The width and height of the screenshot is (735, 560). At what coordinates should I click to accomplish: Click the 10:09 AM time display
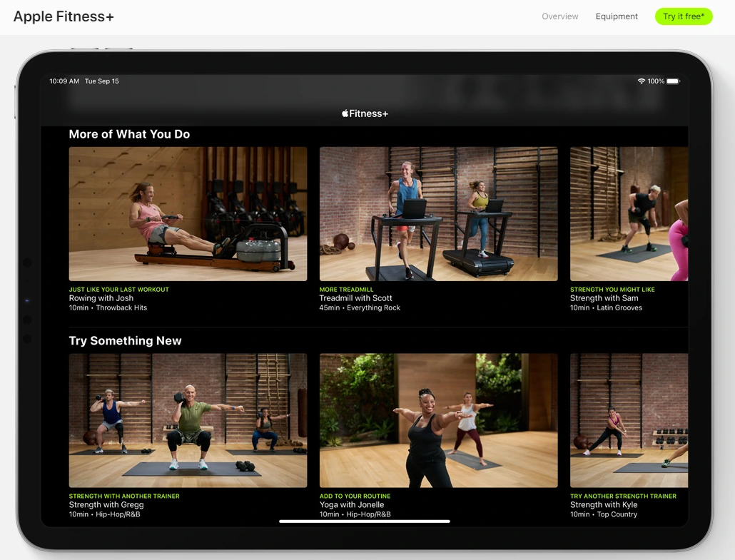coord(64,81)
